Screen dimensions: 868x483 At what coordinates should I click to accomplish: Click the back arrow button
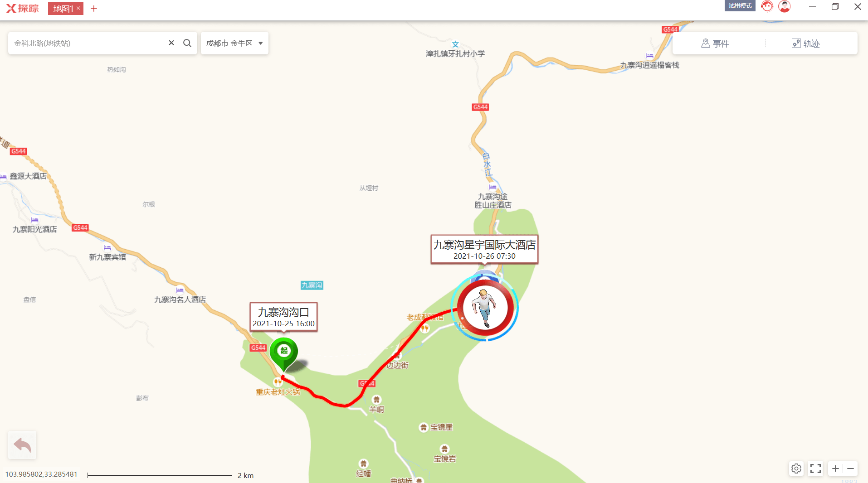coord(22,445)
